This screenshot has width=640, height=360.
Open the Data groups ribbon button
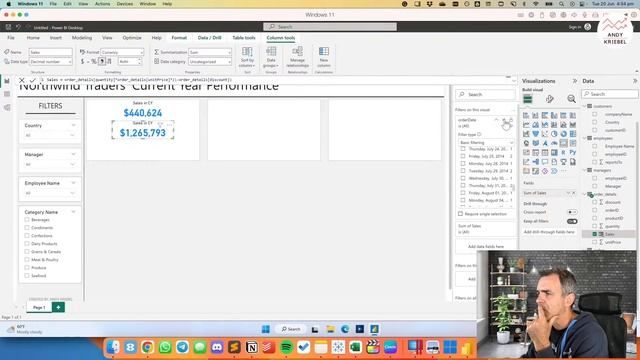[x=271, y=57]
